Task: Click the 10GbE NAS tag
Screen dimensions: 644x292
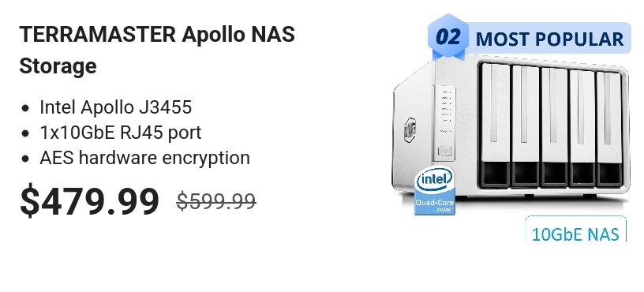Action: [x=575, y=230]
